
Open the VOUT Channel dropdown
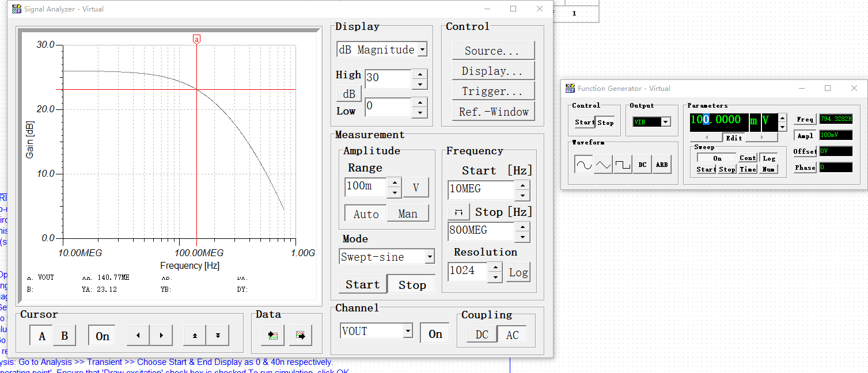tap(408, 331)
